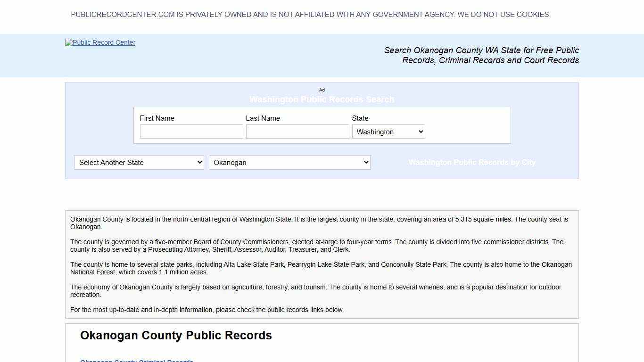This screenshot has width=644, height=362.
Task: Open the Okanogan county selector dropdown
Action: (289, 162)
